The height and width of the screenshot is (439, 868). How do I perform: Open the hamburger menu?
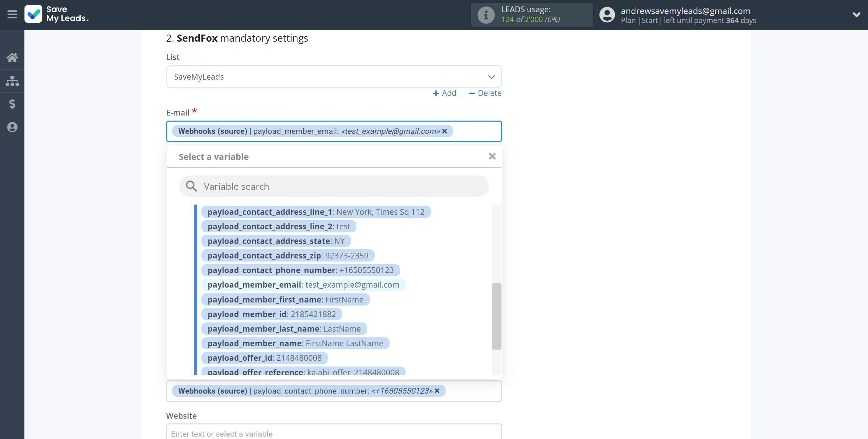point(12,14)
